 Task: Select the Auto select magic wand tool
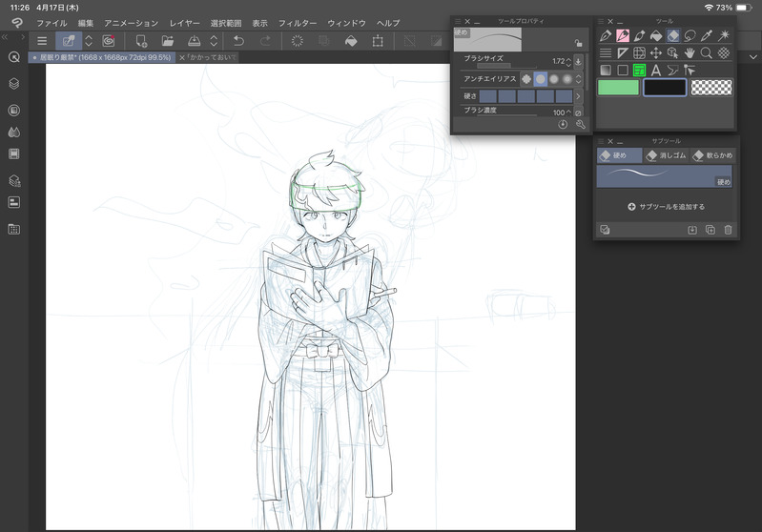[724, 35]
